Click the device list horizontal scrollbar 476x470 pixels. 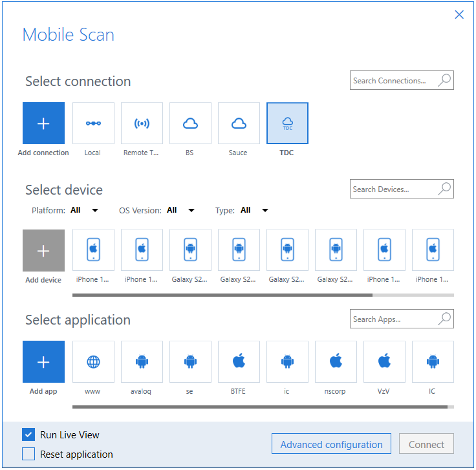(x=222, y=295)
